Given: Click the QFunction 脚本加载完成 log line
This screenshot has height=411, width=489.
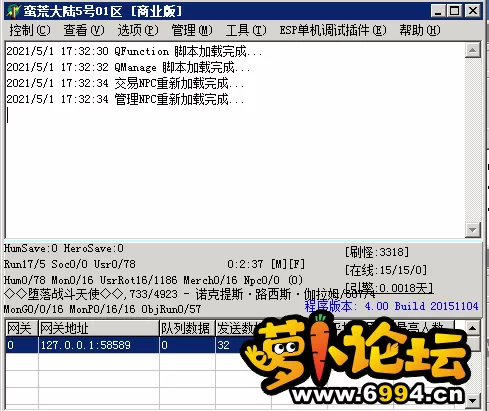Looking at the screenshot, I should point(134,51).
